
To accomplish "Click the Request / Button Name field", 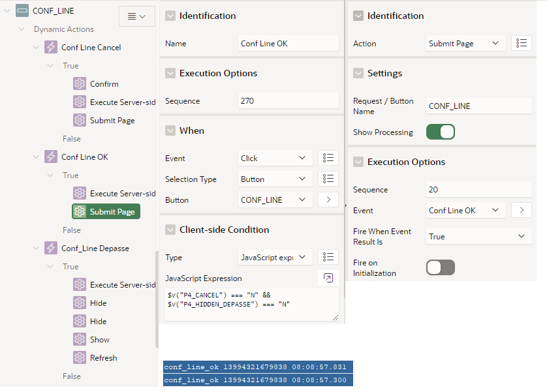I will [478, 106].
